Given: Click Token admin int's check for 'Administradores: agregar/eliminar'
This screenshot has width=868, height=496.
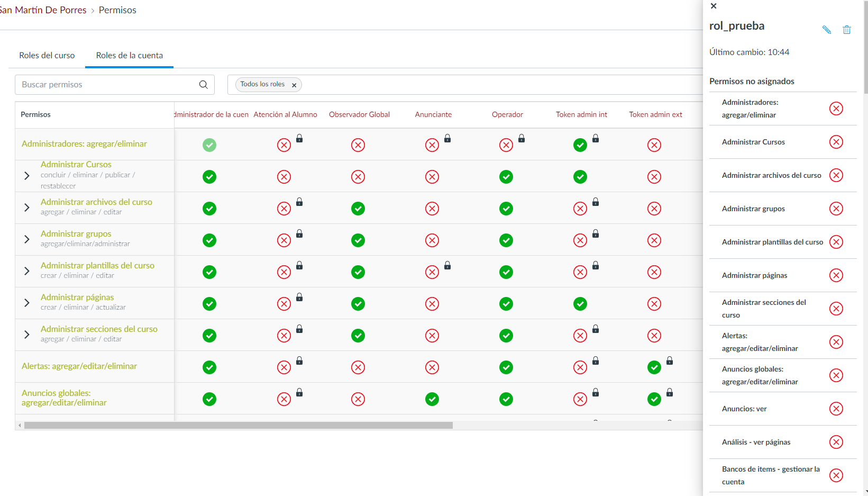Looking at the screenshot, I should coord(580,145).
